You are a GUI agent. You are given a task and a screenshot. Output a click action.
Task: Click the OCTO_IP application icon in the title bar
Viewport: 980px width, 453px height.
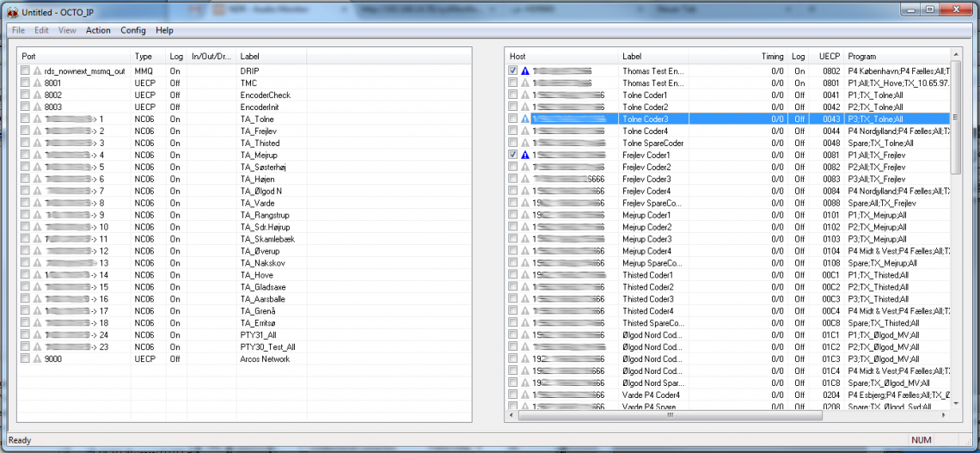[12, 11]
